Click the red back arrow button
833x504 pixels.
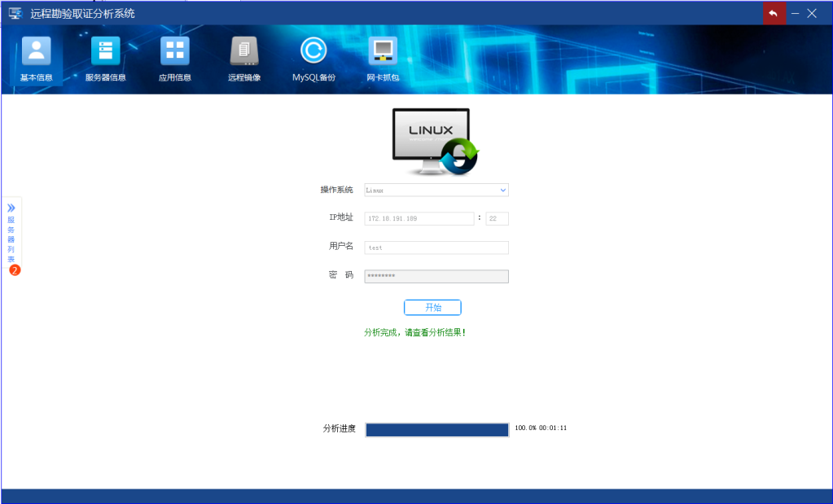click(x=772, y=12)
